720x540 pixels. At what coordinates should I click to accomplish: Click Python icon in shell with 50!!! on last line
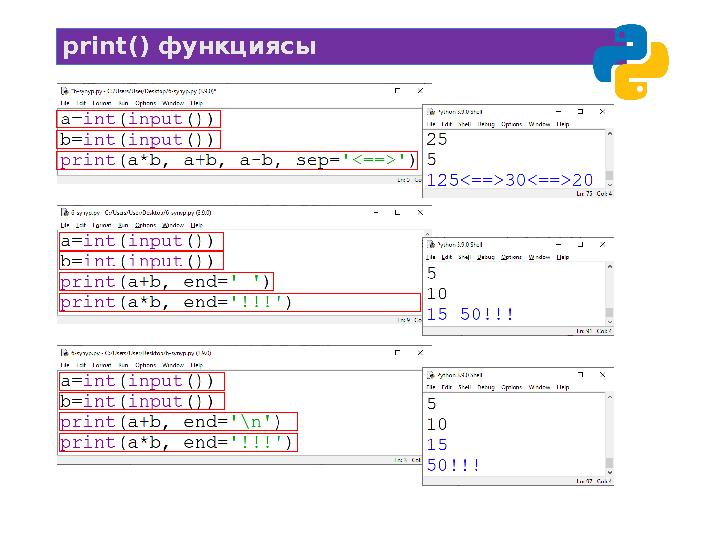click(x=431, y=375)
